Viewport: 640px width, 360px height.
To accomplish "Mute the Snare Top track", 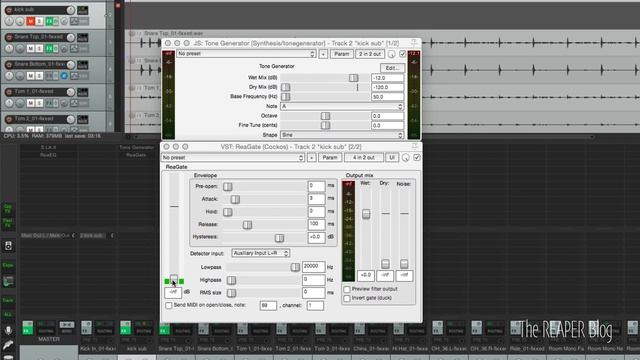I will pyautogui.click(x=31, y=49).
